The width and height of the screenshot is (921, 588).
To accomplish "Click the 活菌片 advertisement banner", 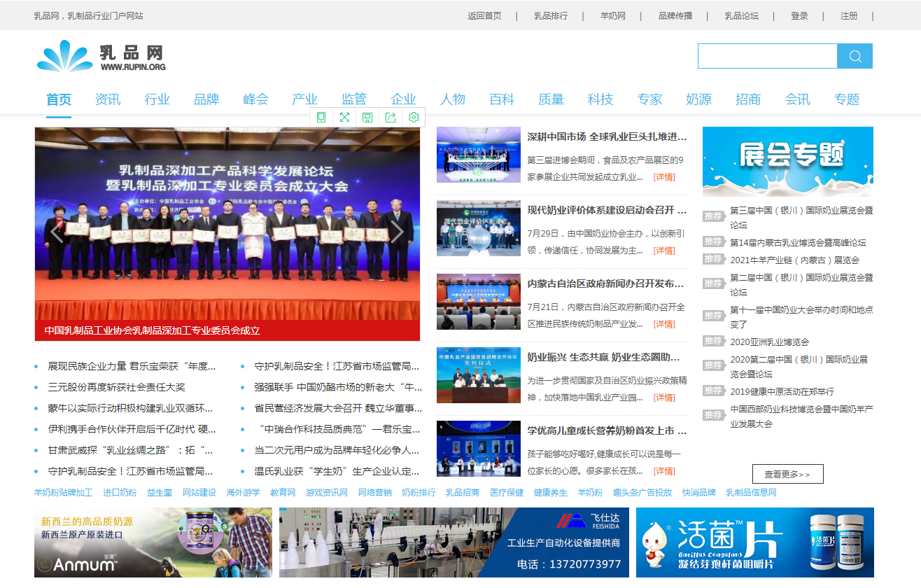I will (x=755, y=542).
